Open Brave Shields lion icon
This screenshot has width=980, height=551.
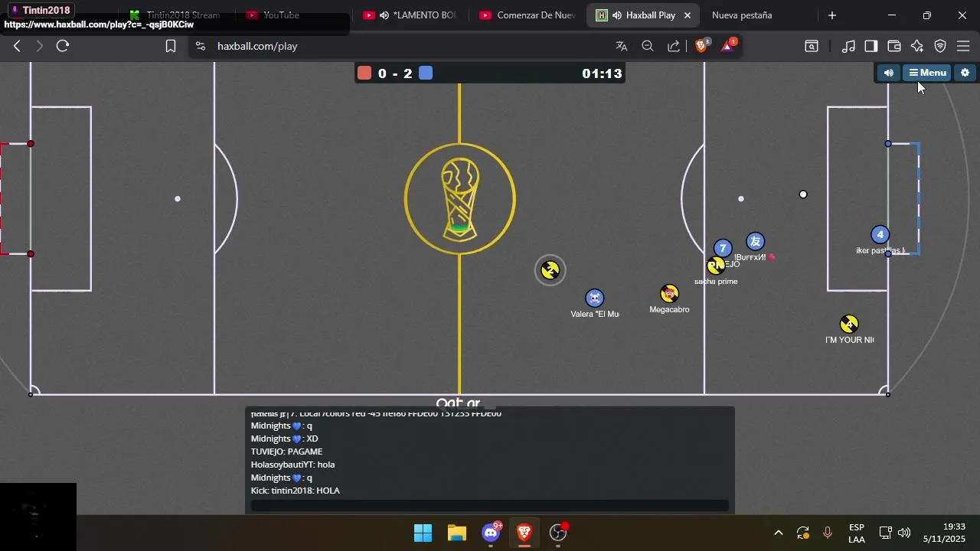tap(701, 46)
